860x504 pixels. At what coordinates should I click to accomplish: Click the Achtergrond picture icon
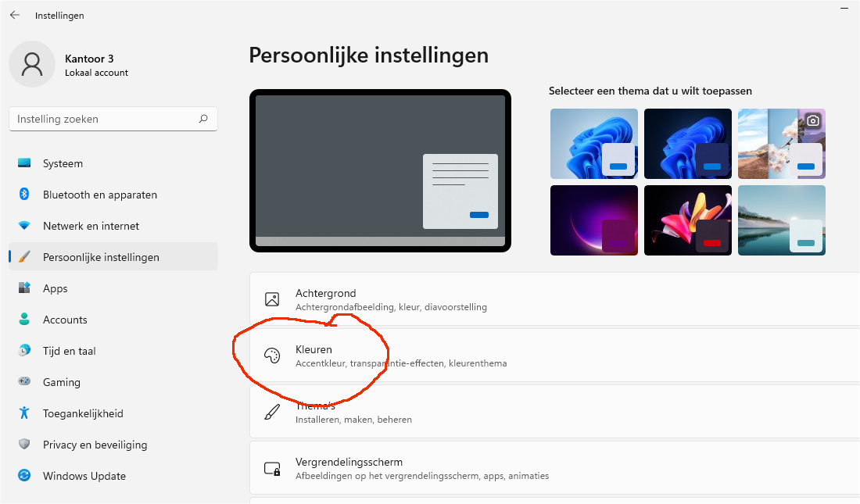pyautogui.click(x=272, y=299)
